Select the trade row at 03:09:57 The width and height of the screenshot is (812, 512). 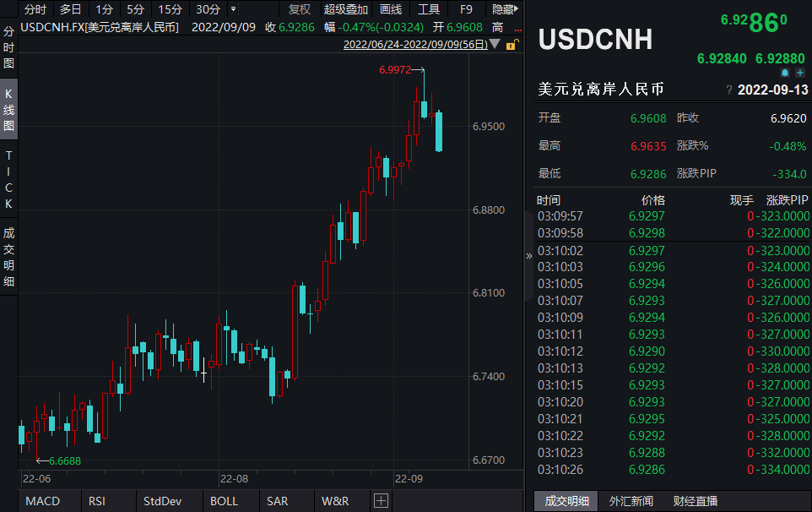click(673, 216)
